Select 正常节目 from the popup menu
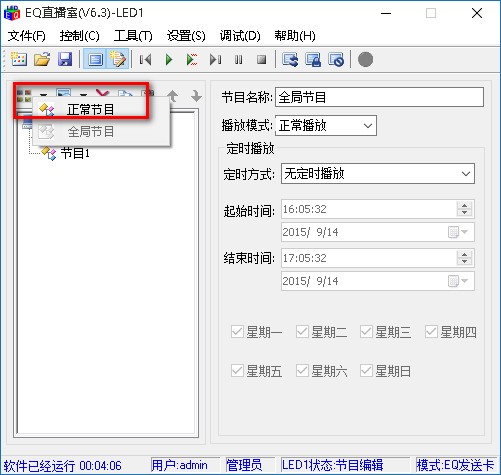Viewport: 501px width, 475px height. (x=91, y=109)
